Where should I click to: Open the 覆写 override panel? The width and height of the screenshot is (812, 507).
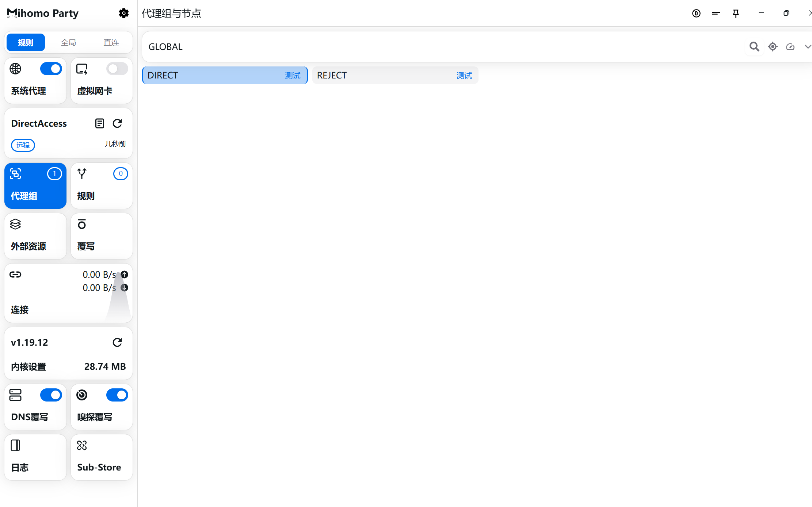pos(102,236)
